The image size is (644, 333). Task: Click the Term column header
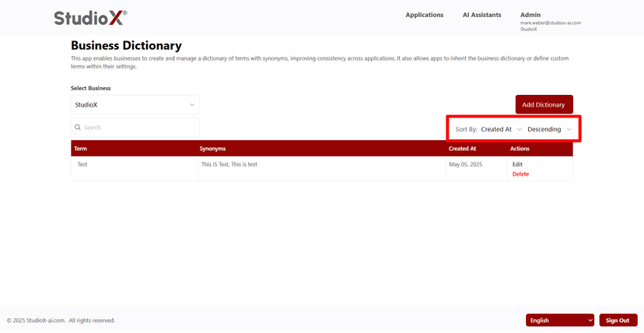pyautogui.click(x=81, y=149)
